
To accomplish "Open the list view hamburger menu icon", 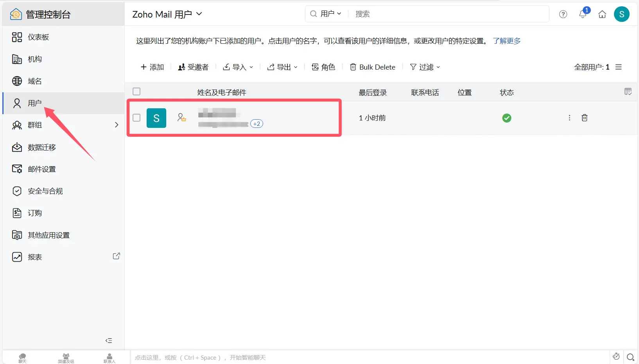I will [619, 67].
